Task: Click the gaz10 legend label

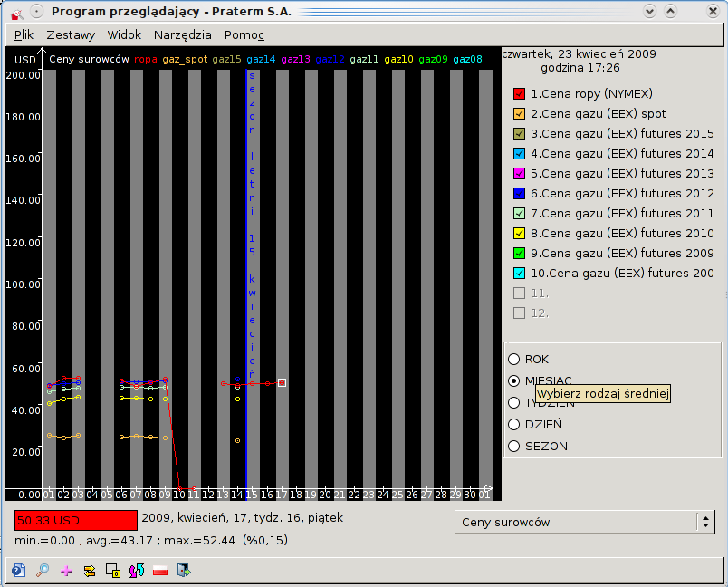Action: [398, 60]
